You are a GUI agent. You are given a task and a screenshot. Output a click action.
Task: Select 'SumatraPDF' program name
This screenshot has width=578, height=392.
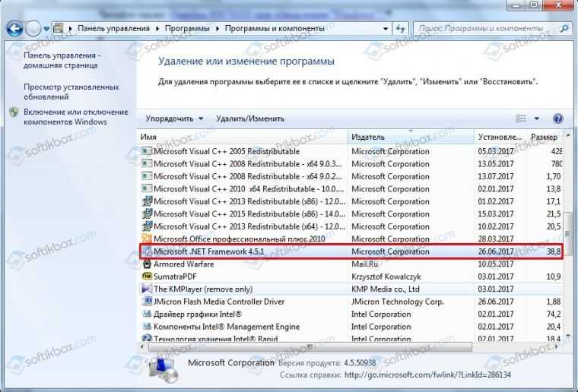pos(175,277)
